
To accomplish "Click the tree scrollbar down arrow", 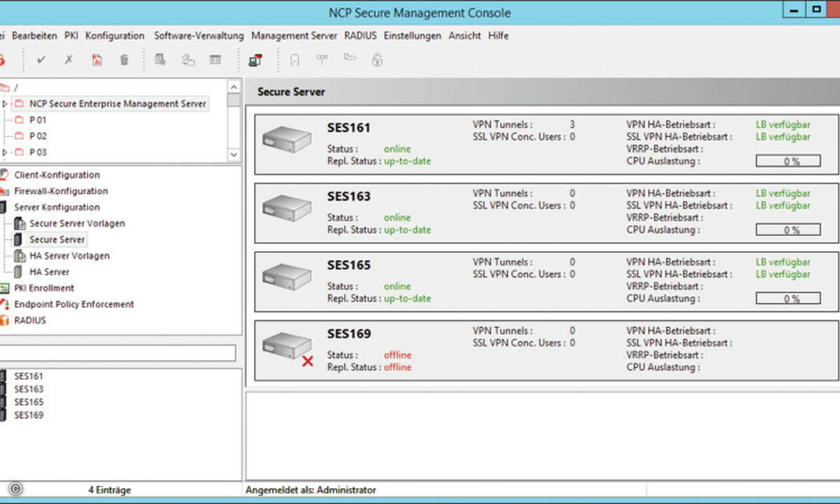I will (x=234, y=155).
